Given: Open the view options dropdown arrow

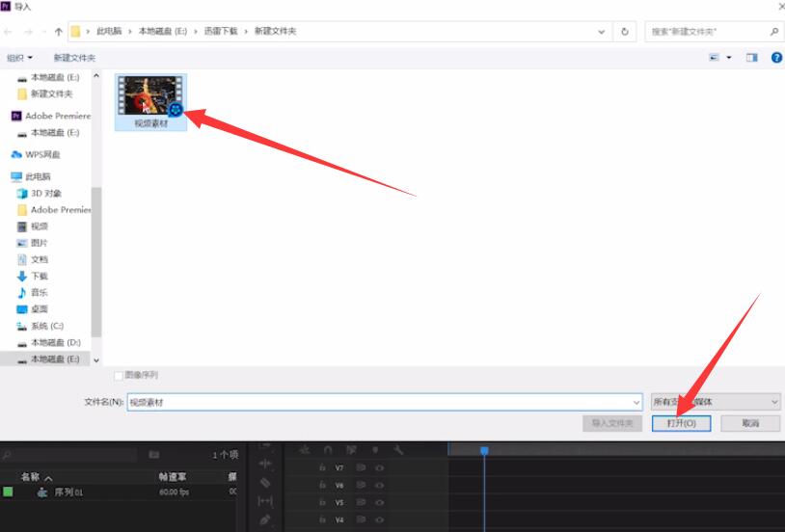Looking at the screenshot, I should (729, 58).
